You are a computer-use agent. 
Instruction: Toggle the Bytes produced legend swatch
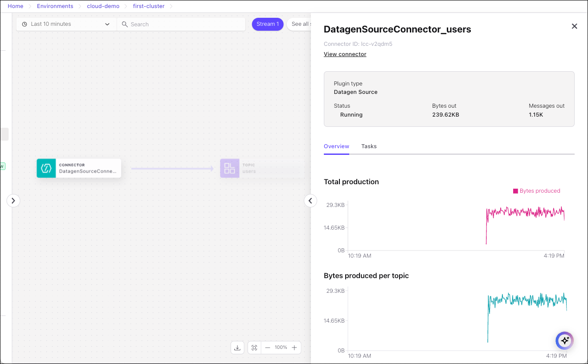[515, 191]
